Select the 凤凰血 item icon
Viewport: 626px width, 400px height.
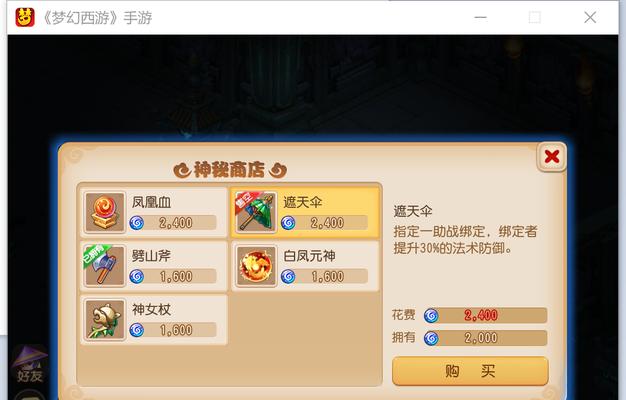click(x=105, y=212)
